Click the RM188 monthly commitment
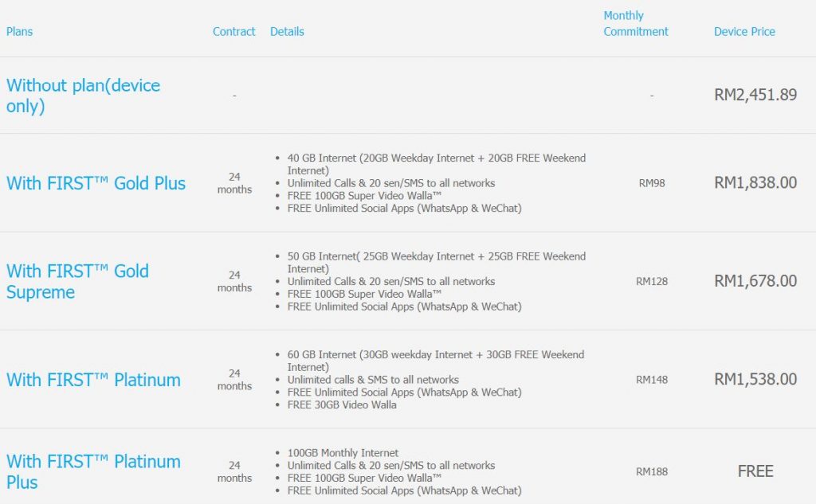Image resolution: width=816 pixels, height=504 pixels. tap(652, 471)
